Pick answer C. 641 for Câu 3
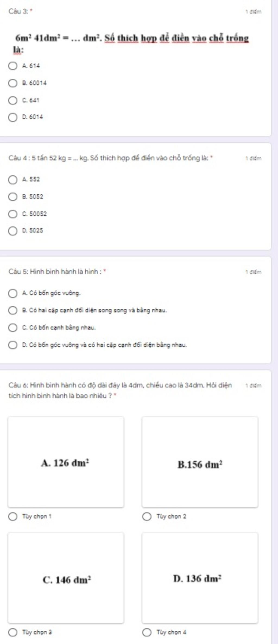The width and height of the screenshot is (278, 644). 12,100
